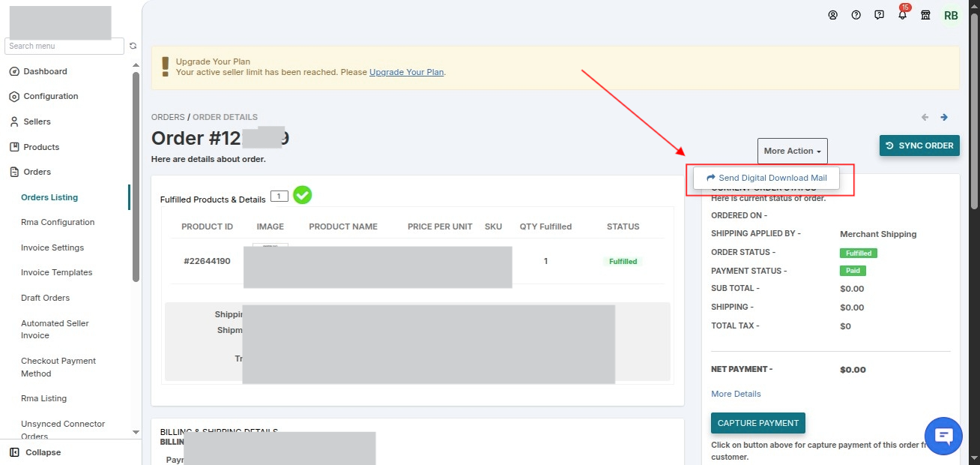Go to next order arrow
This screenshot has height=465, width=980.
click(x=944, y=117)
